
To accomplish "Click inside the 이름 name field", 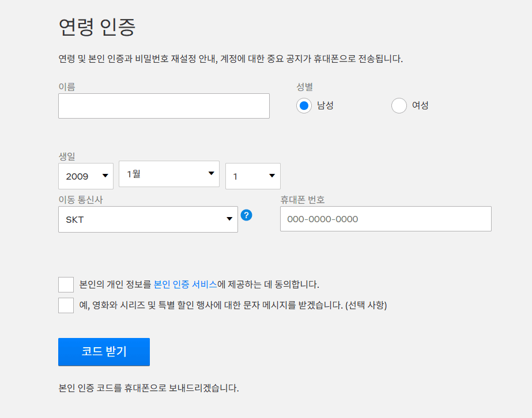I will (163, 106).
